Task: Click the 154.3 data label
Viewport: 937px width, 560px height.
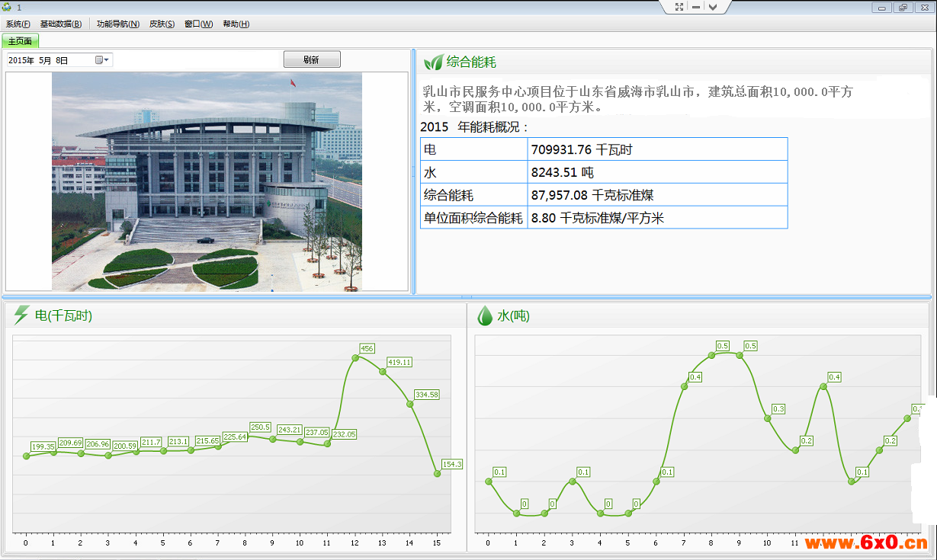Action: (x=452, y=464)
